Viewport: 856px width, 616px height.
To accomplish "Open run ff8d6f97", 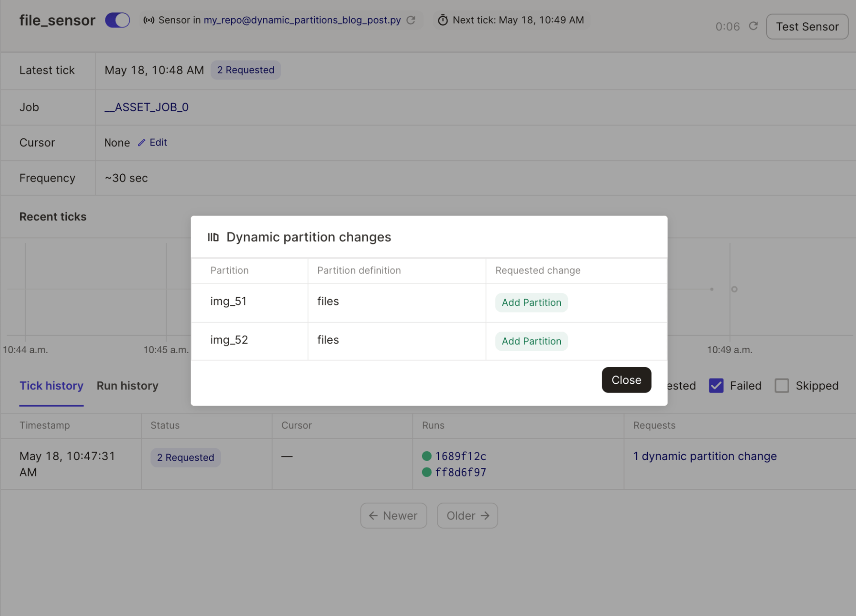I will (461, 472).
